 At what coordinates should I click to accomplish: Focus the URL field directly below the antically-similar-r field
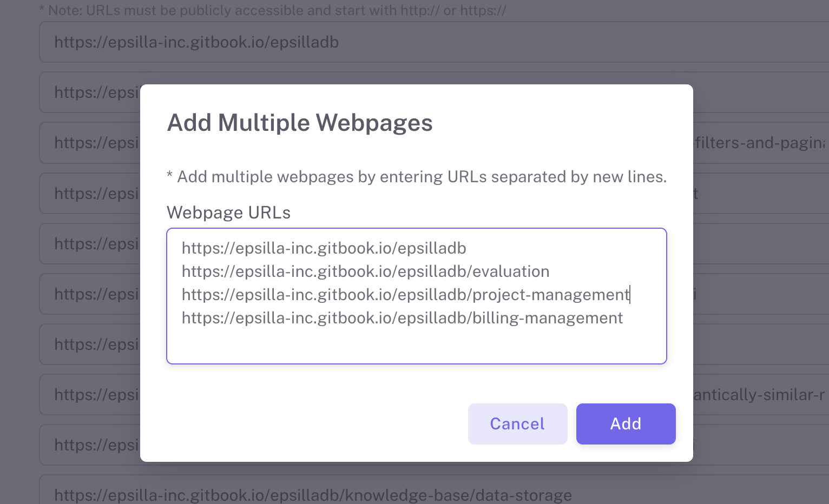[90, 445]
